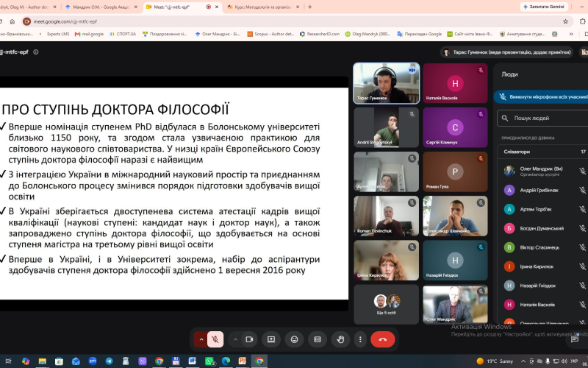
Task: Click Andrii Stognytskyi video tile
Action: tap(387, 127)
